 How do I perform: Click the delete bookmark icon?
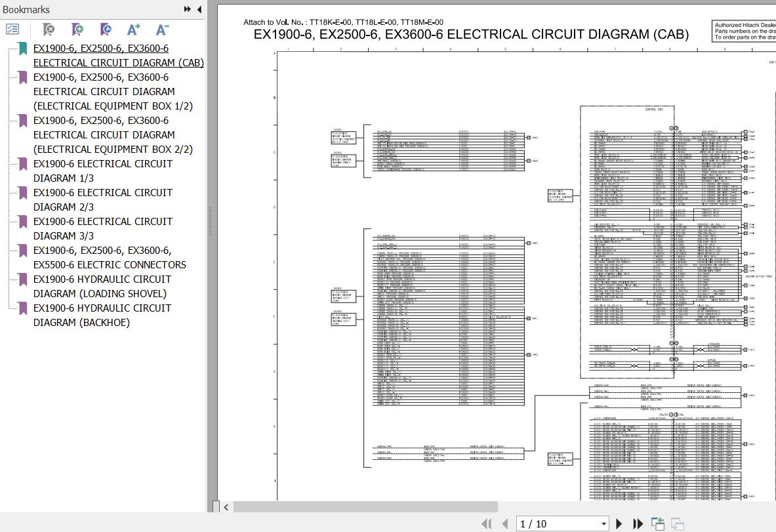coord(49,30)
